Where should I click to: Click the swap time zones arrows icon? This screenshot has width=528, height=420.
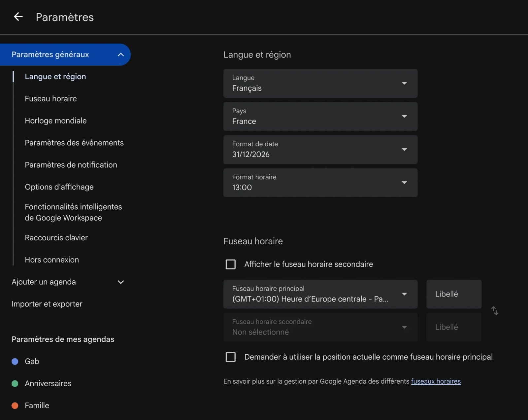(495, 311)
